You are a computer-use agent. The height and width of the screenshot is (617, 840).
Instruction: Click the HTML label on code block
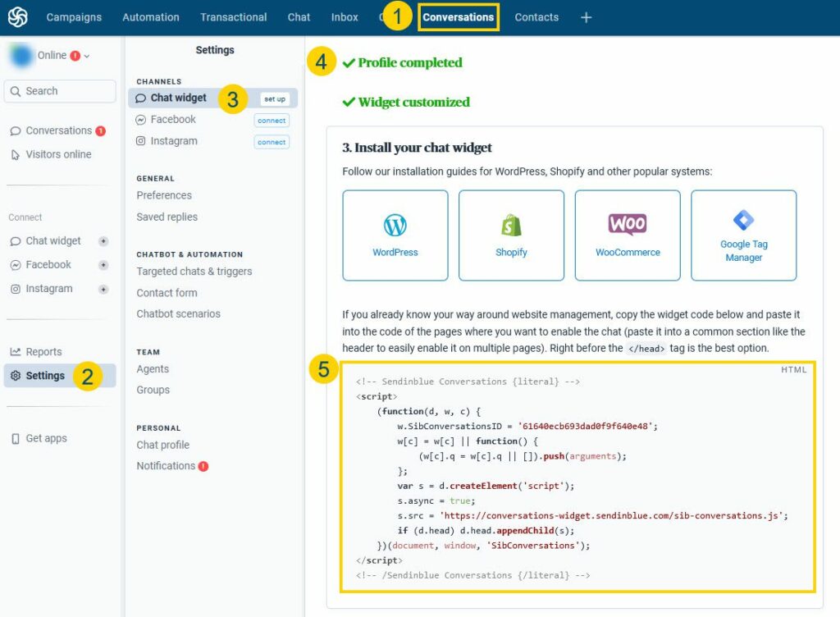click(x=793, y=369)
